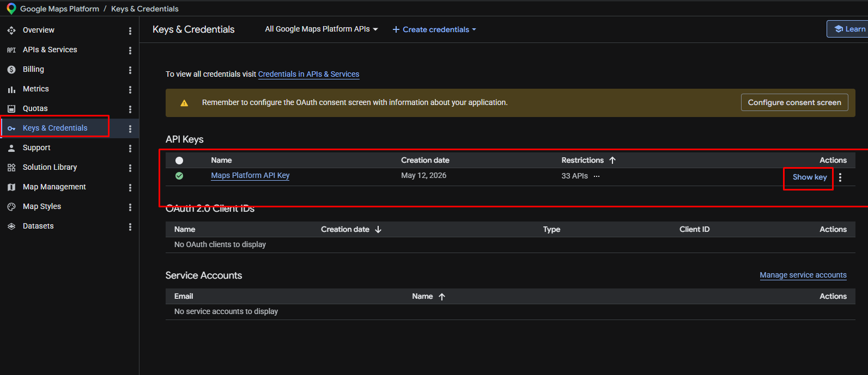Go to Overview in the sidebar
This screenshot has height=375, width=868.
(39, 30)
